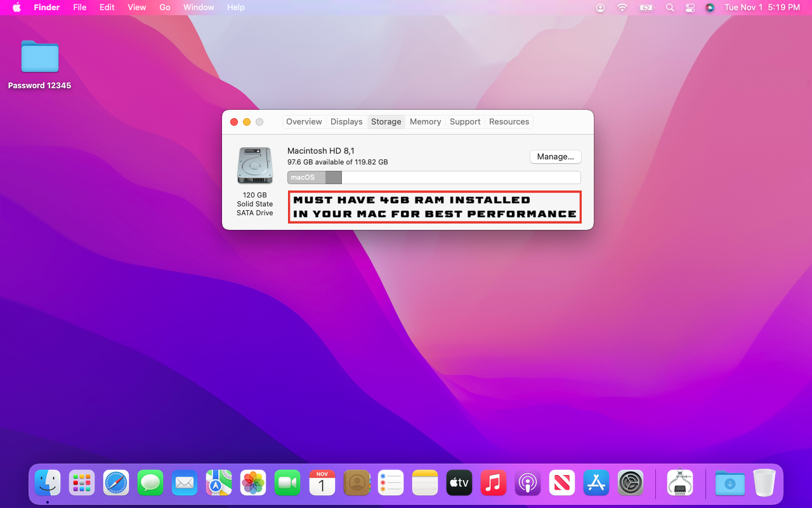Open the Go menu
The width and height of the screenshot is (812, 508).
[x=165, y=8]
